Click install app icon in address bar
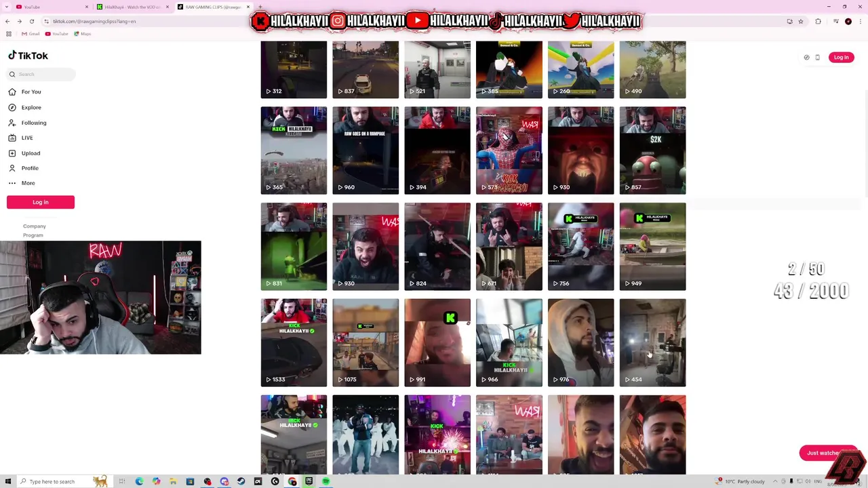 [790, 21]
